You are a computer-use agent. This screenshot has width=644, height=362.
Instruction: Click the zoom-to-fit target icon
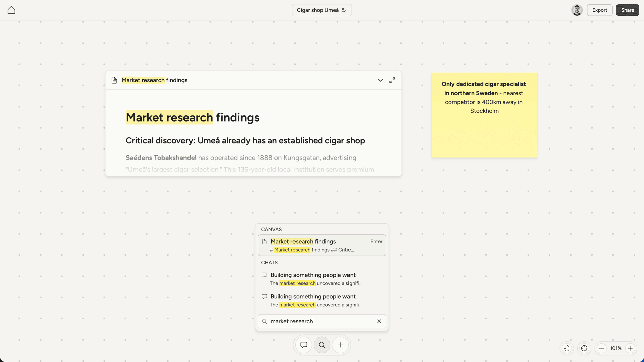point(584,348)
